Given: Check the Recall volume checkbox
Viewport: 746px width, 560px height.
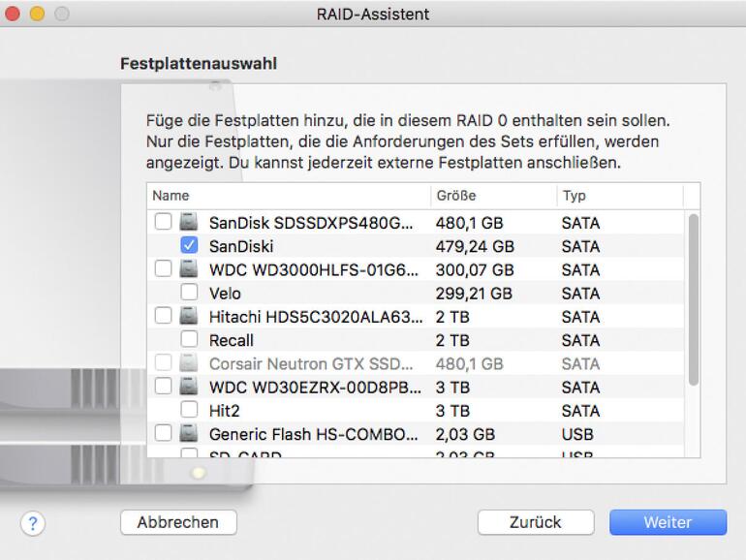Looking at the screenshot, I should pos(190,340).
